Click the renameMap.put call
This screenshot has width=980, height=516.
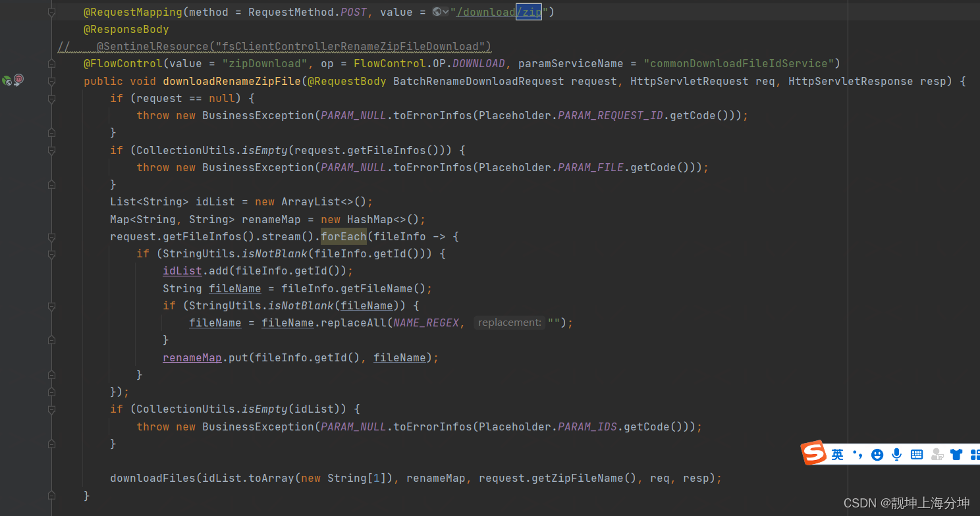[x=205, y=357]
